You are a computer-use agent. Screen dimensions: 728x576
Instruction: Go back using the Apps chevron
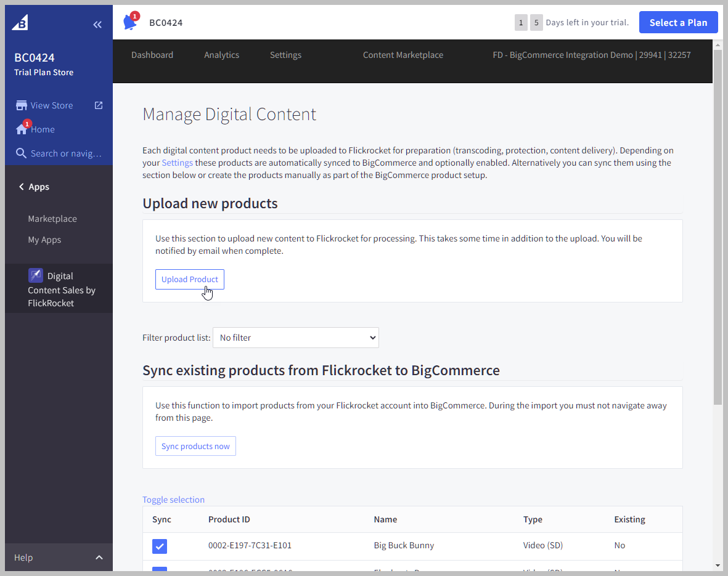point(22,187)
